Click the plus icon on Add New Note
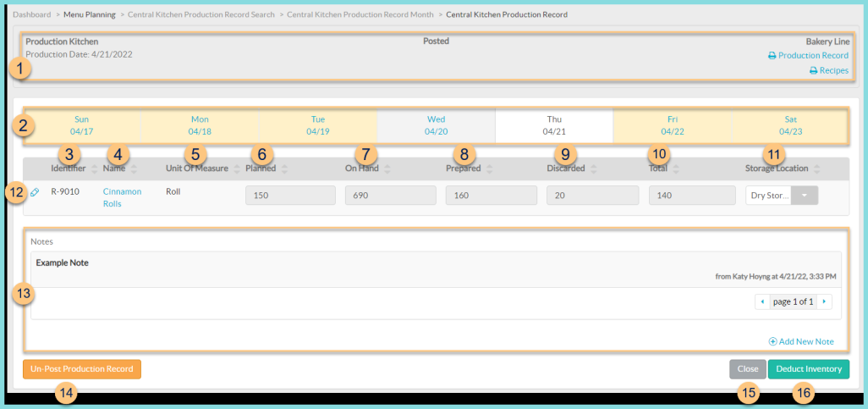This screenshot has height=409, width=868. point(772,341)
